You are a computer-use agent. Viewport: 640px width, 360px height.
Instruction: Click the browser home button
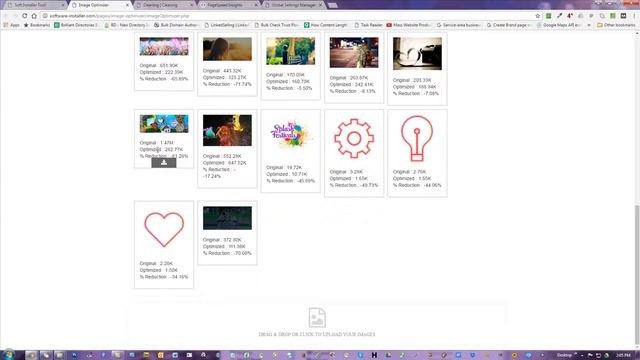pos(34,16)
